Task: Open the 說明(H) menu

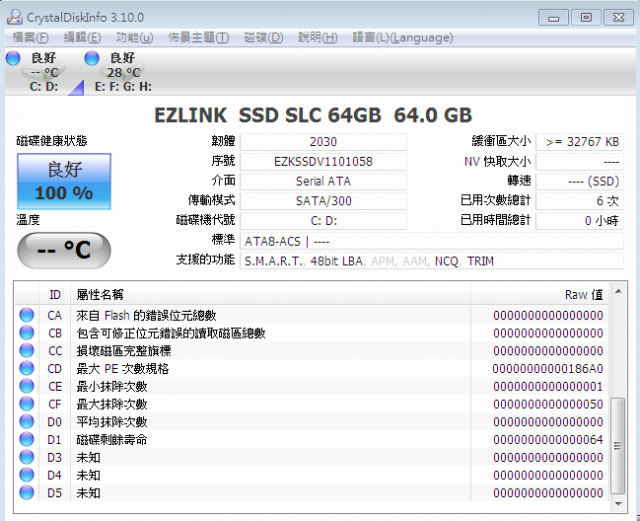Action: 318,38
